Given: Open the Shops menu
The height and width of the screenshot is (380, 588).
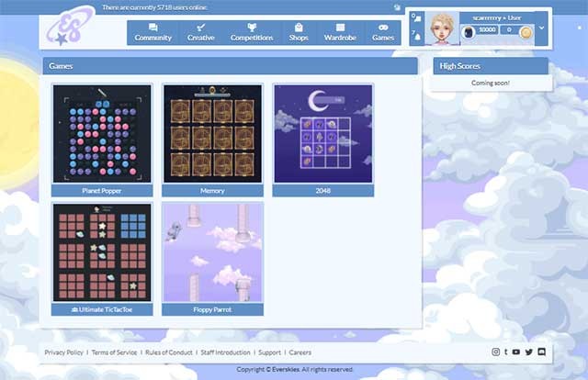Looking at the screenshot, I should pyautogui.click(x=299, y=33).
